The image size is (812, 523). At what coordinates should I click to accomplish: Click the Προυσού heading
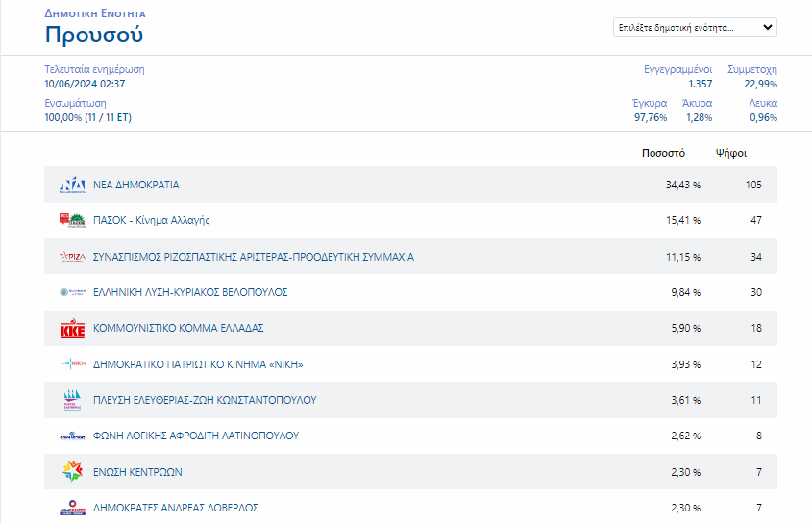pos(94,35)
